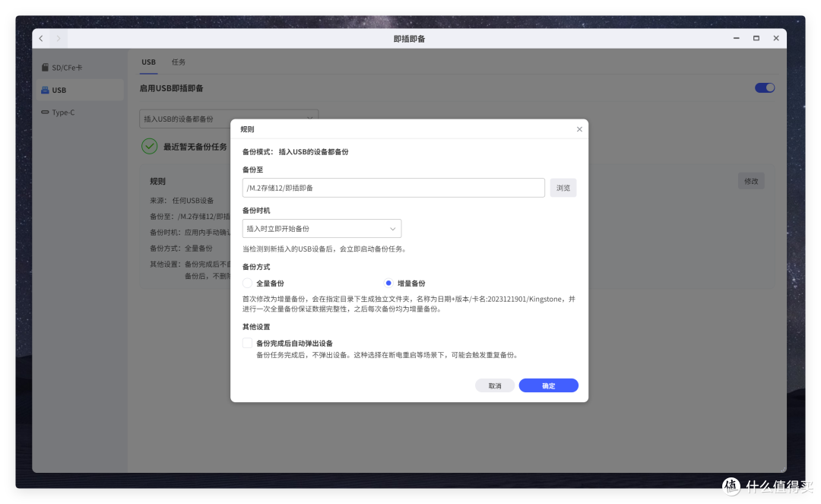Switch to the USB tab
The height and width of the screenshot is (504, 821).
pos(149,62)
